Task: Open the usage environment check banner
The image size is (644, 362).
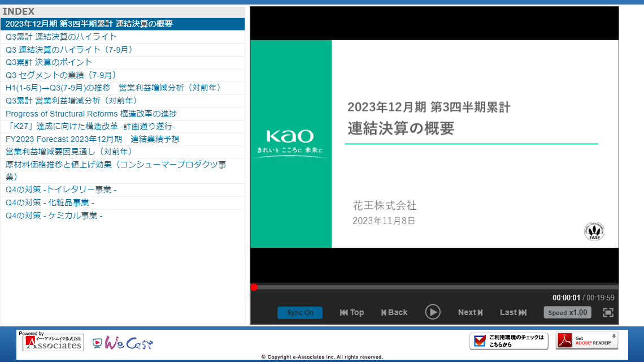Action: click(509, 341)
